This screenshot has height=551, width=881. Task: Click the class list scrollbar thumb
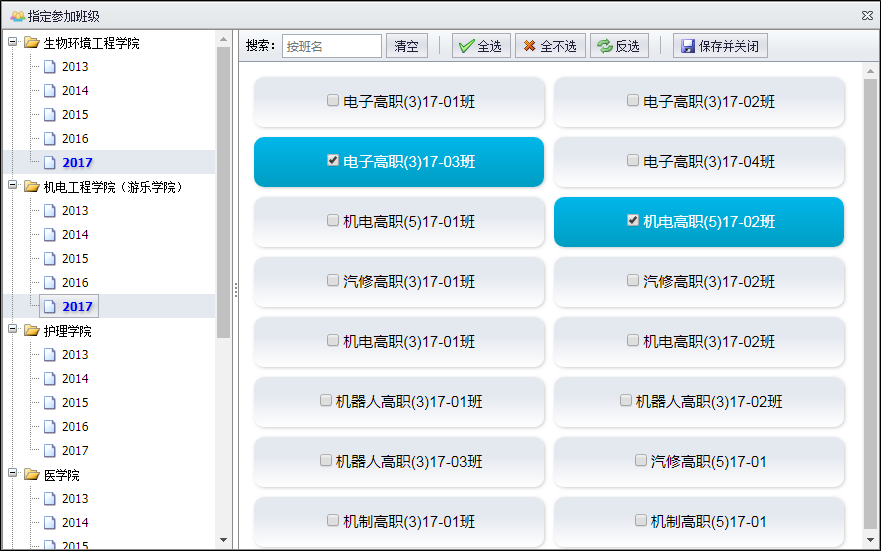coord(870,304)
